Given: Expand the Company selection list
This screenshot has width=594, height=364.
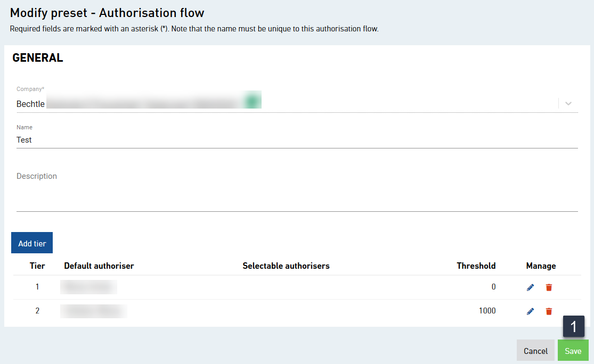Looking at the screenshot, I should click(568, 103).
